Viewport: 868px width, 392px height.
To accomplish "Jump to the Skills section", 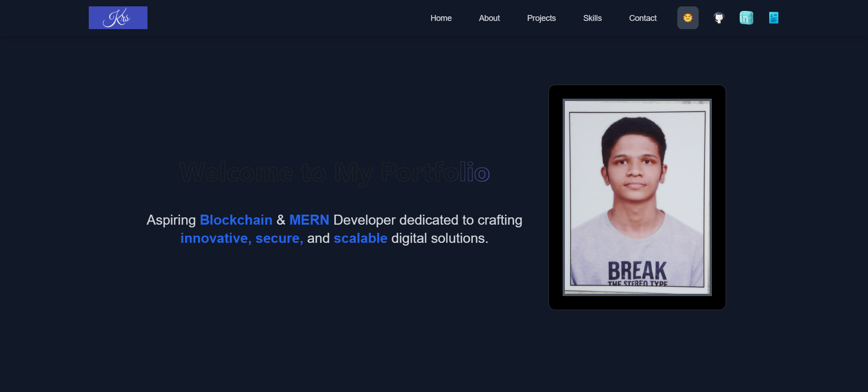I will point(592,18).
